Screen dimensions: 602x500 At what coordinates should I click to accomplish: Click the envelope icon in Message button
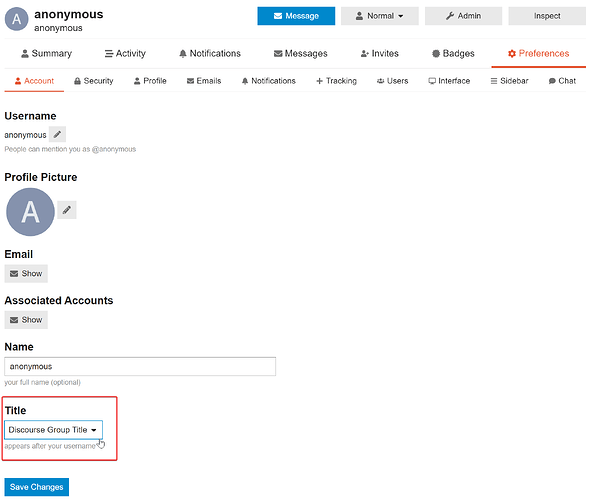tap(278, 16)
